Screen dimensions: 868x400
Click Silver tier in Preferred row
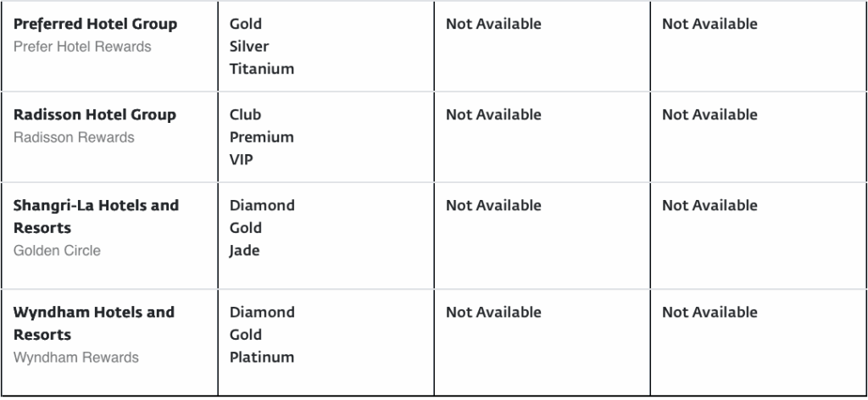249,47
